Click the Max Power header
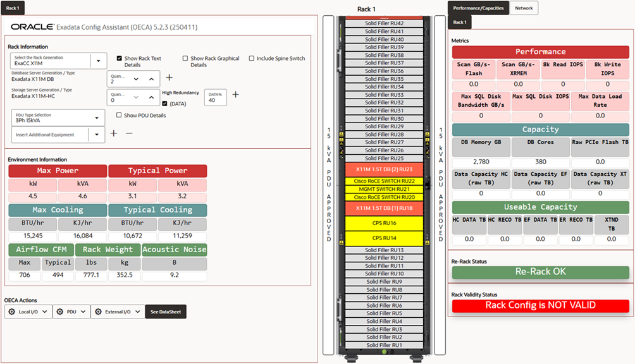 pos(58,171)
